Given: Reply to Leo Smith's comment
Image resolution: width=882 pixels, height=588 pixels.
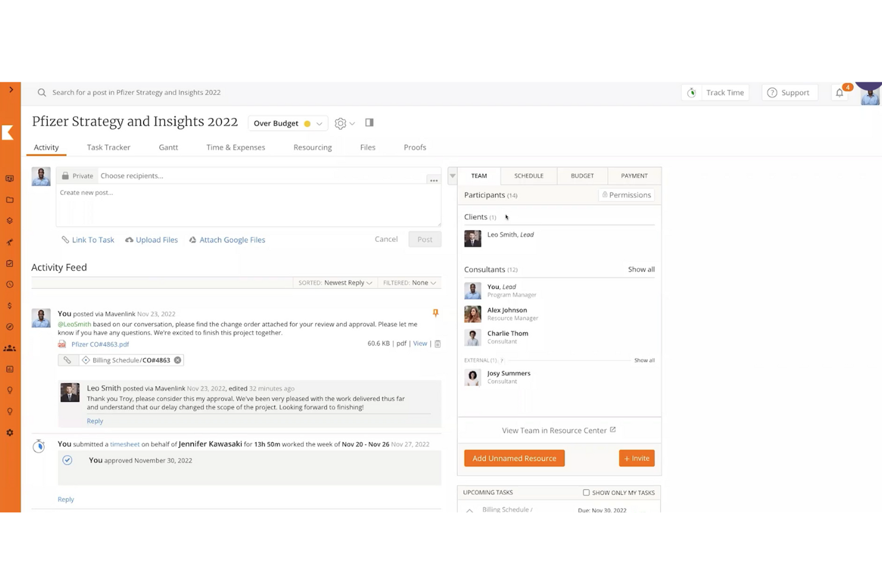Looking at the screenshot, I should (95, 421).
